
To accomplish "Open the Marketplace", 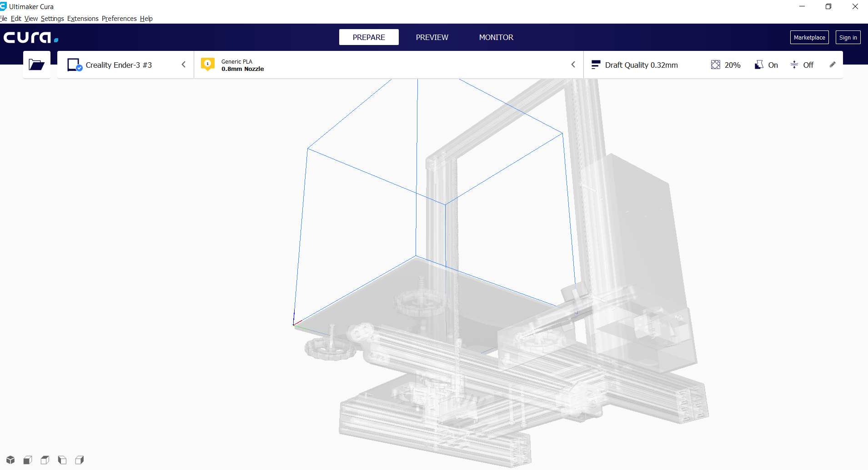I will [x=809, y=37].
